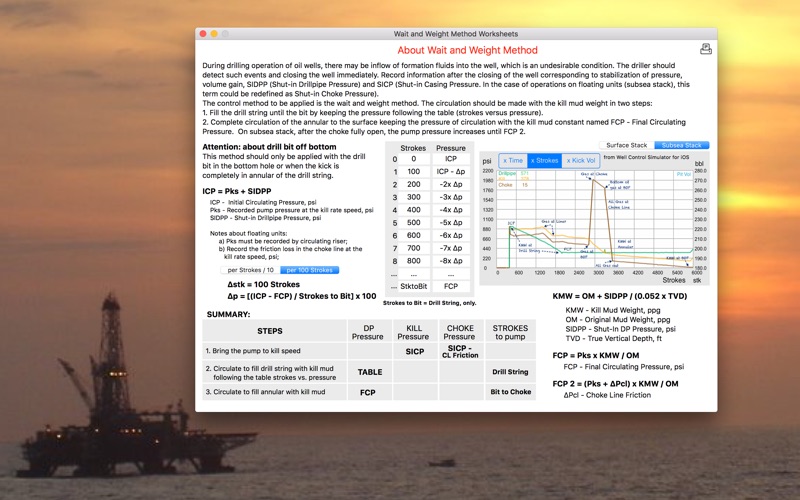This screenshot has width=800, height=500.
Task: Click the '-3x Δp' pressure cell
Action: (451, 197)
